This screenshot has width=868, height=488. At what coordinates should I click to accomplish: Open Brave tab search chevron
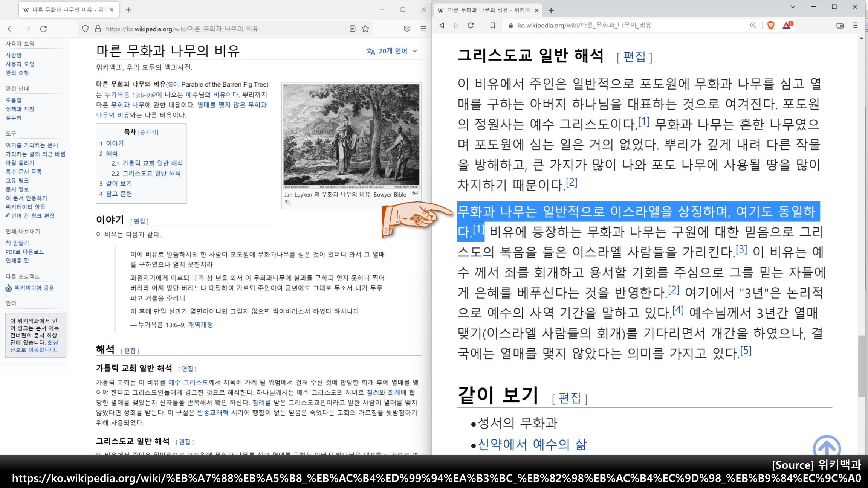point(793,7)
